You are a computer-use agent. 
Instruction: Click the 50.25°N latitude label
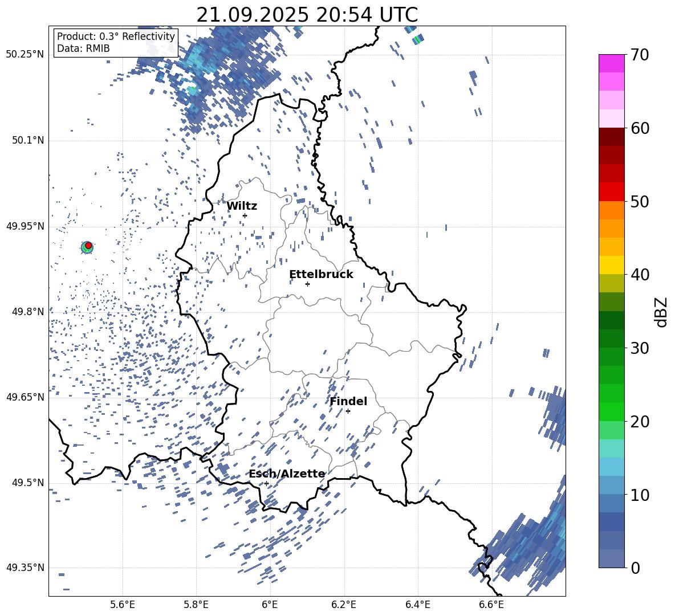(25, 55)
